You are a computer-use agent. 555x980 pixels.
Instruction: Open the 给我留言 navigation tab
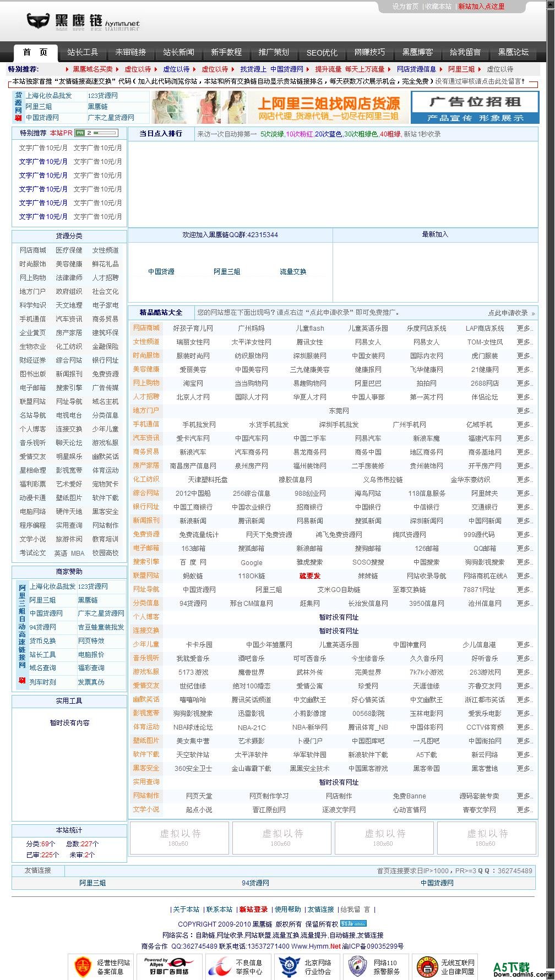[465, 52]
